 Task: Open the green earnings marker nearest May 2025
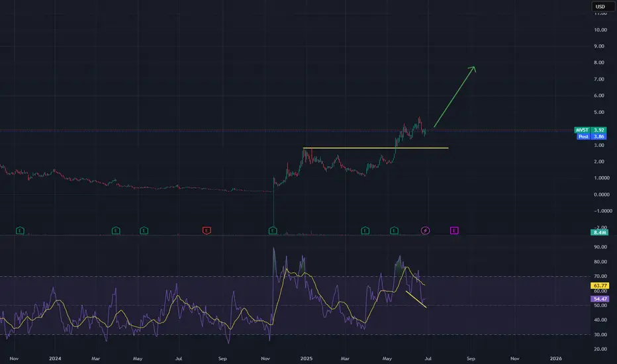(394, 230)
